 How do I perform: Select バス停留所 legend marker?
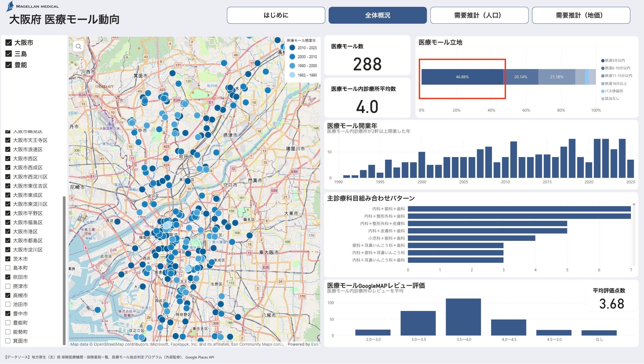click(x=603, y=91)
